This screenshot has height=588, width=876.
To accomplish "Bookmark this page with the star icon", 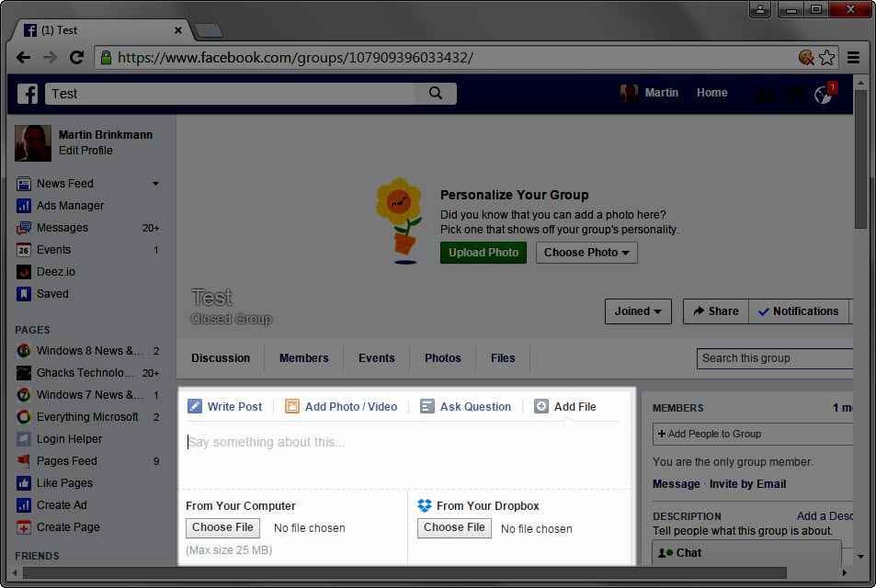I will tap(827, 58).
